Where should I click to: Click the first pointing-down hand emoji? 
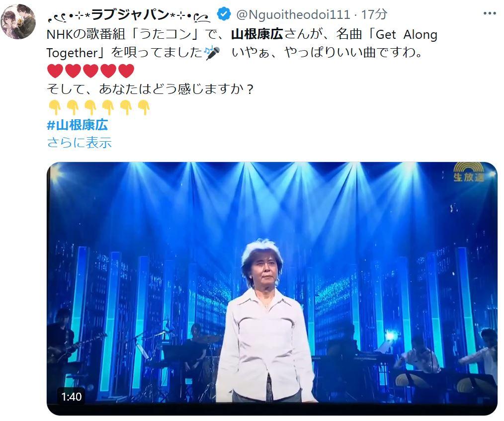pos(55,107)
